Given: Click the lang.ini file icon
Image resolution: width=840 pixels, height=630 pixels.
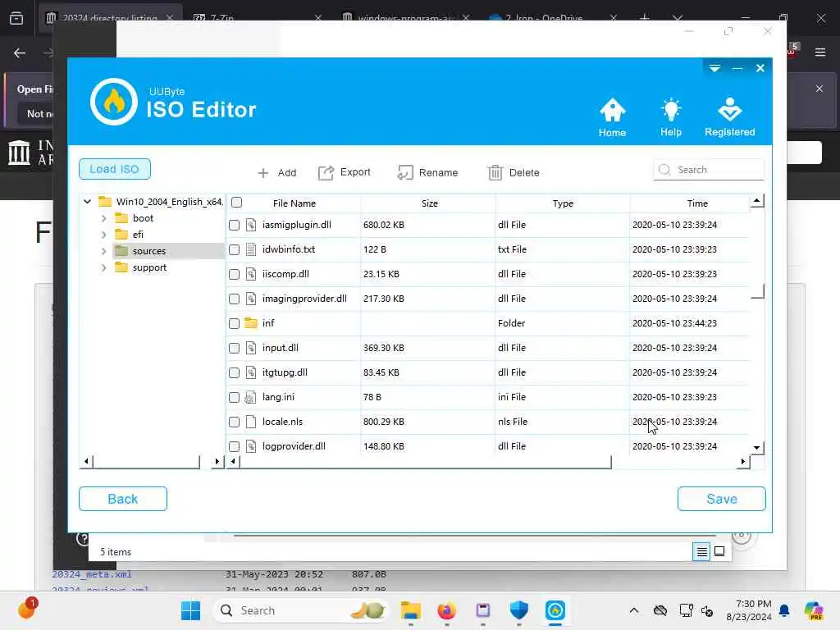Looking at the screenshot, I should [250, 398].
